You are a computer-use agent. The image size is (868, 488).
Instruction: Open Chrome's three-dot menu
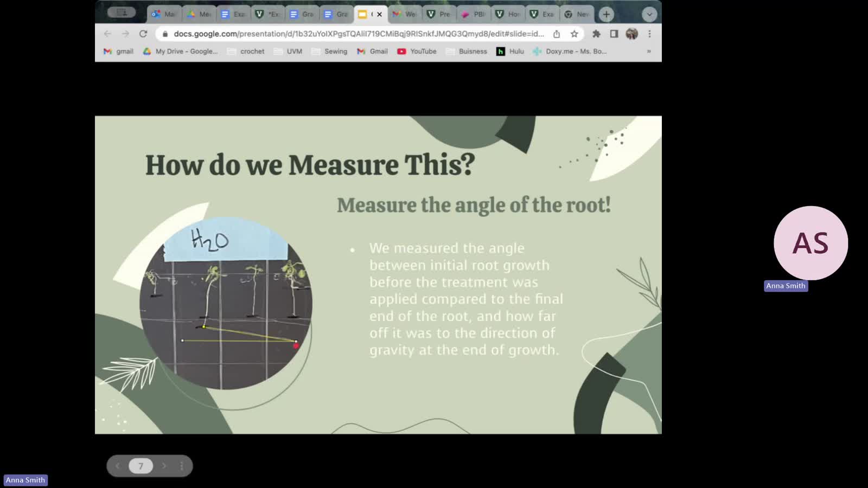point(649,34)
